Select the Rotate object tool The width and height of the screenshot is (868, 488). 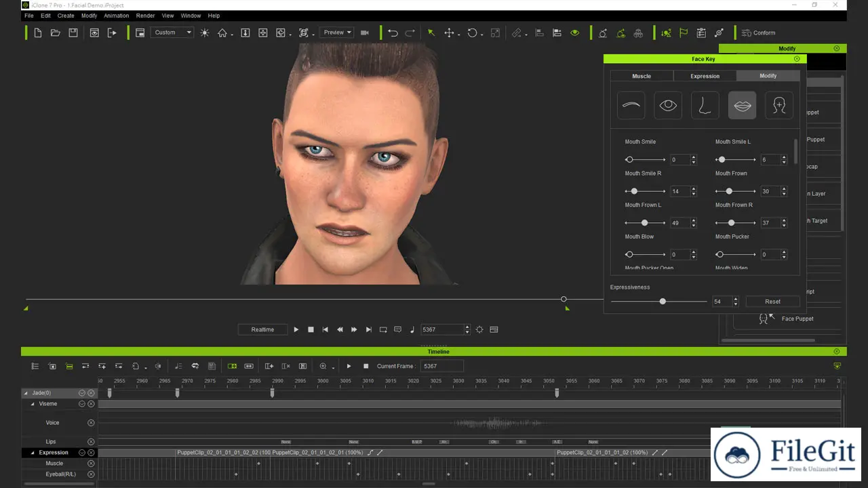472,33
